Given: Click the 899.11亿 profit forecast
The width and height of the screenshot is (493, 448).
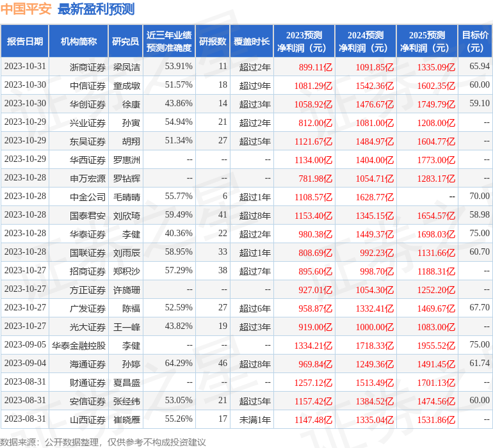Looking at the screenshot, I should tap(316, 67).
